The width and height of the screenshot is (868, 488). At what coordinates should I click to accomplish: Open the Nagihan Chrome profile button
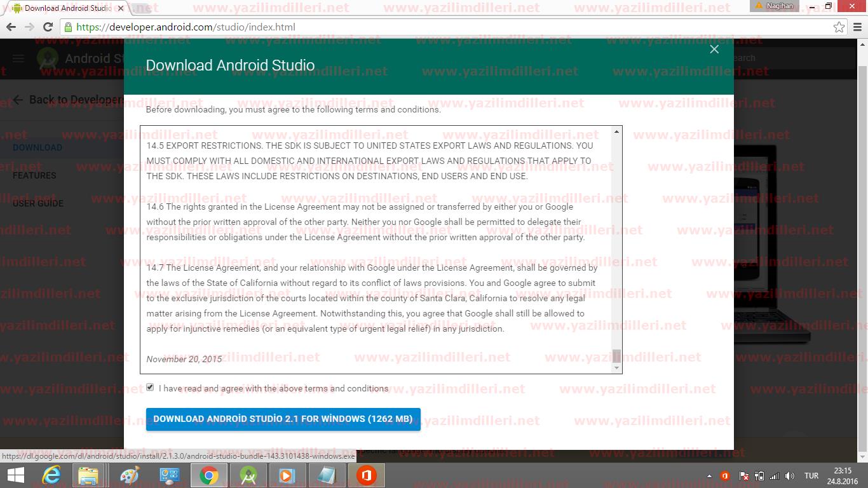pos(774,6)
